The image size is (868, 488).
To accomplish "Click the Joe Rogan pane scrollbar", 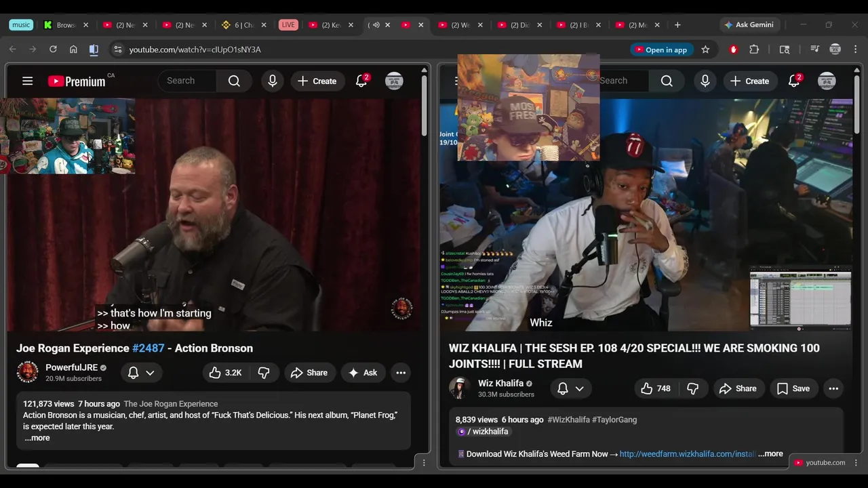I will (x=425, y=105).
